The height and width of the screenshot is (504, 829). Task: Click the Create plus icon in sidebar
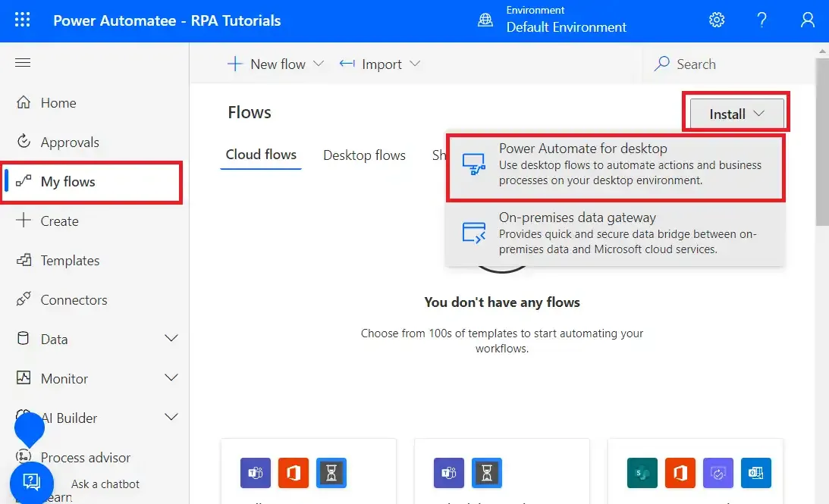(x=24, y=221)
